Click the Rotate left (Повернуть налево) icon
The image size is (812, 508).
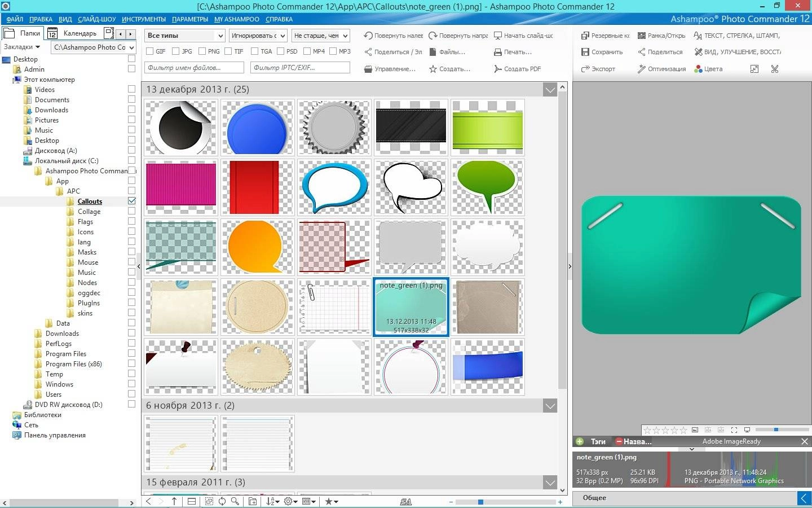tap(368, 36)
